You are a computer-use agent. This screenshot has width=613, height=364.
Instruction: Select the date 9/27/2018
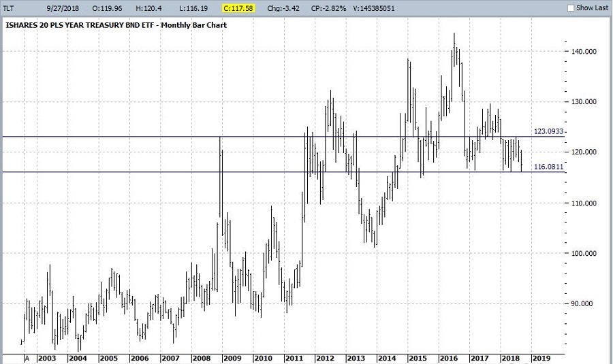click(x=63, y=8)
